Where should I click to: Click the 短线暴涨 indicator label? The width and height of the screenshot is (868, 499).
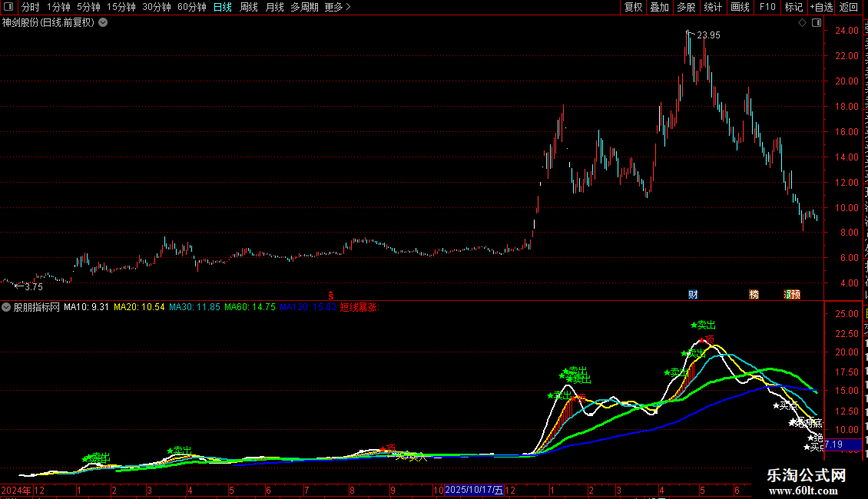pos(359,307)
